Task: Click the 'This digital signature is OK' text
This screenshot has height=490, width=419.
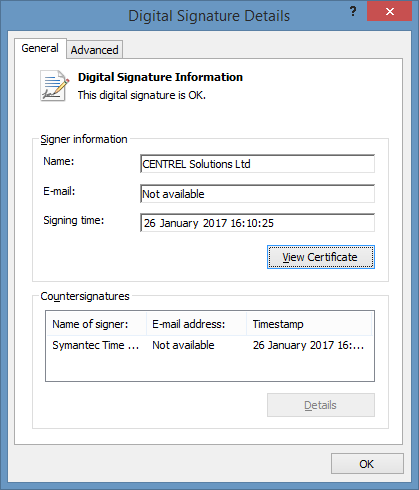Action: coord(142,95)
